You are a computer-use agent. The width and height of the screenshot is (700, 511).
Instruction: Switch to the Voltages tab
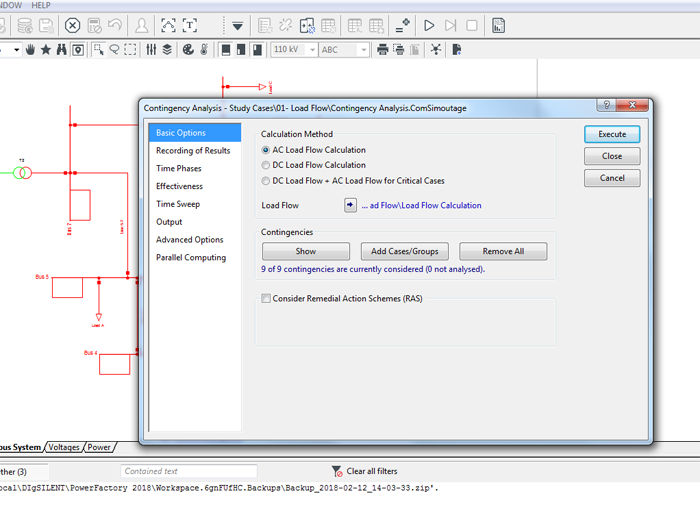[65, 447]
